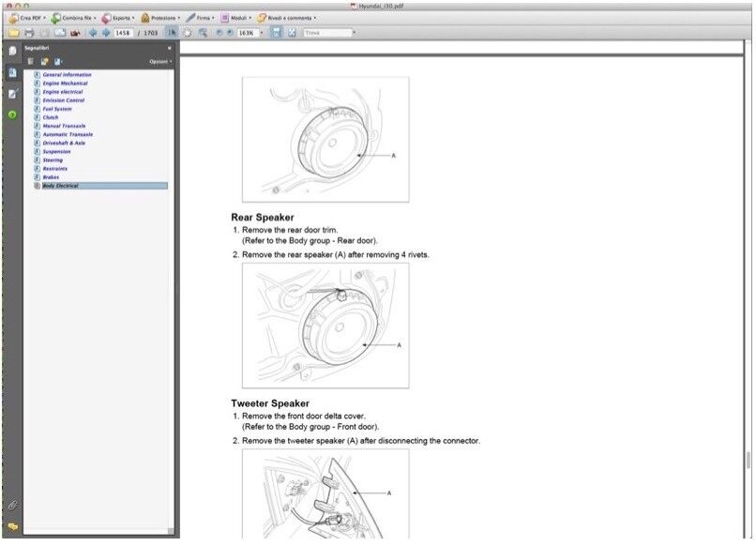Viewport: 756px width, 546px height.
Task: Delete selected bookmark with trash icon
Action: [30, 62]
